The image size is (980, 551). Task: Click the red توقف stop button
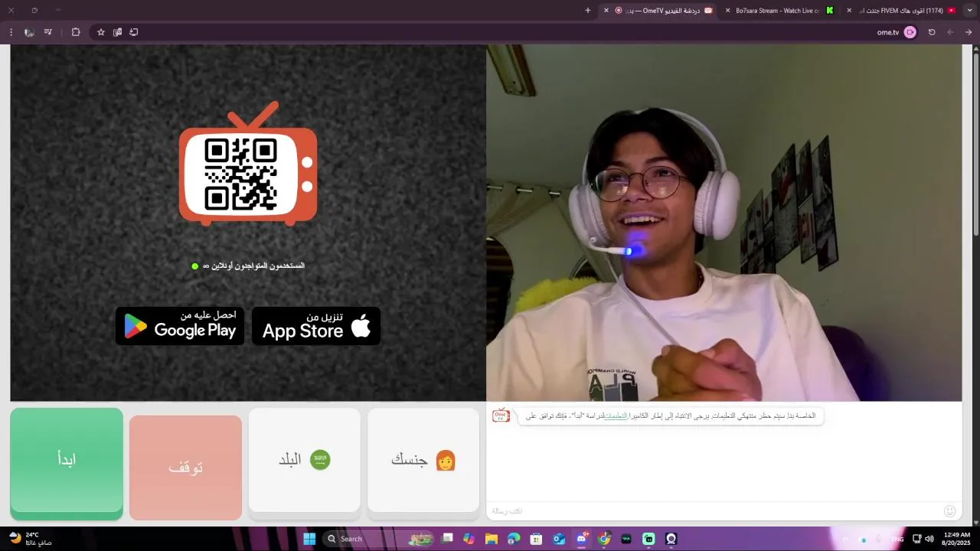tap(185, 468)
